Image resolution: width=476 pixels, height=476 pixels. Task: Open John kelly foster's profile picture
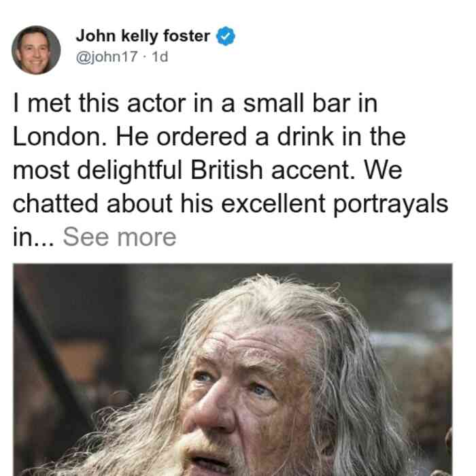click(36, 50)
